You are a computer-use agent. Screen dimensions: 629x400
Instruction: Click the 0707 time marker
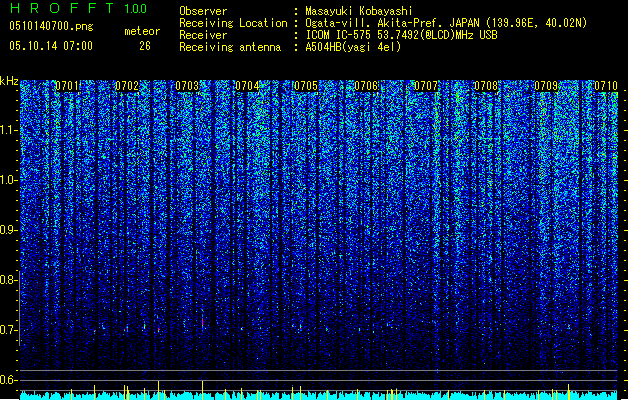tap(426, 86)
